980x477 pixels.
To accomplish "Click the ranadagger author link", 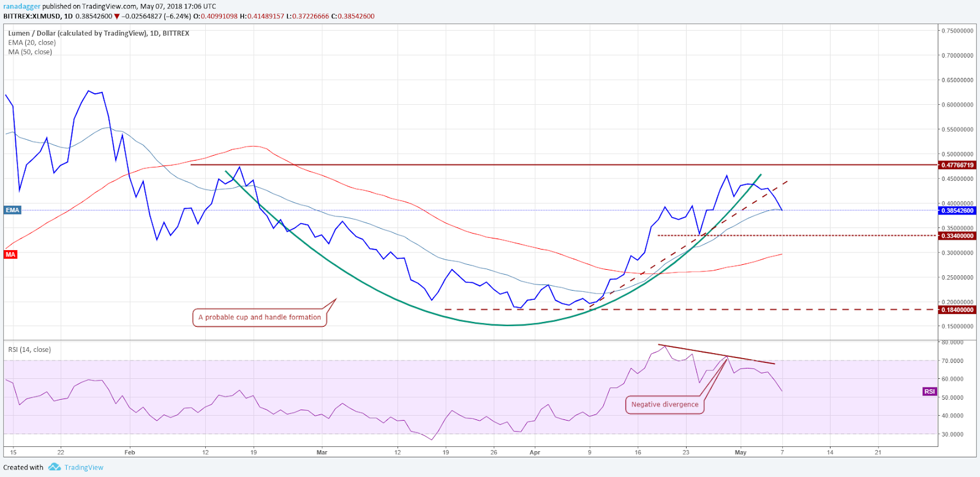I will coord(21,6).
